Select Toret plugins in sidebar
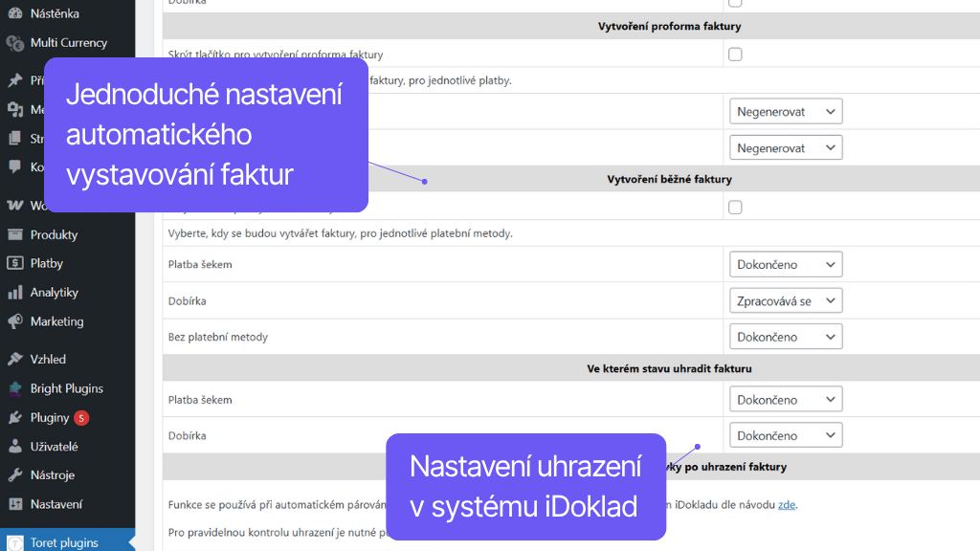The width and height of the screenshot is (980, 551). tap(64, 542)
